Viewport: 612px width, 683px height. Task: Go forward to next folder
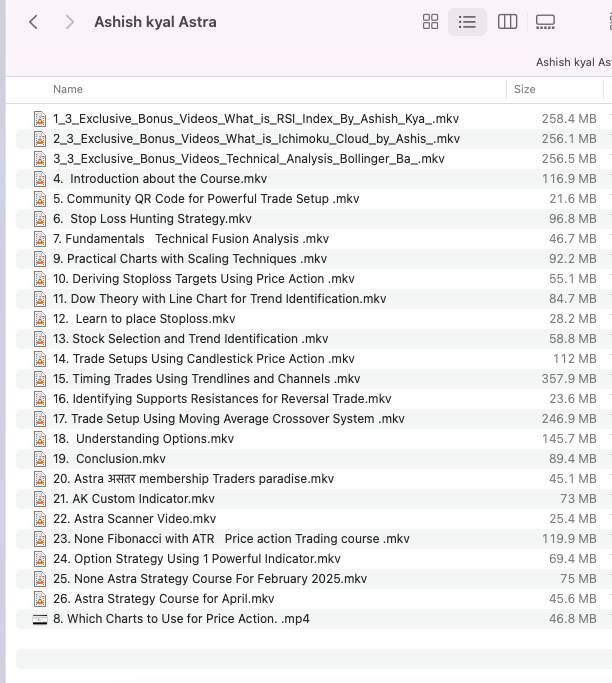point(70,22)
